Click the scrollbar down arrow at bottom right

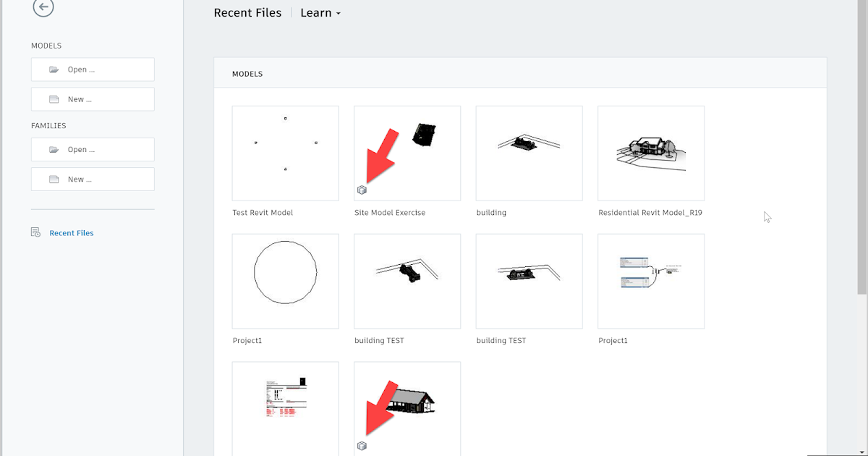pos(862,451)
